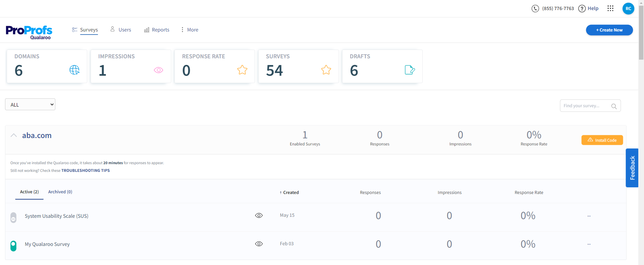Click the pink eye icon in Impressions card

158,70
